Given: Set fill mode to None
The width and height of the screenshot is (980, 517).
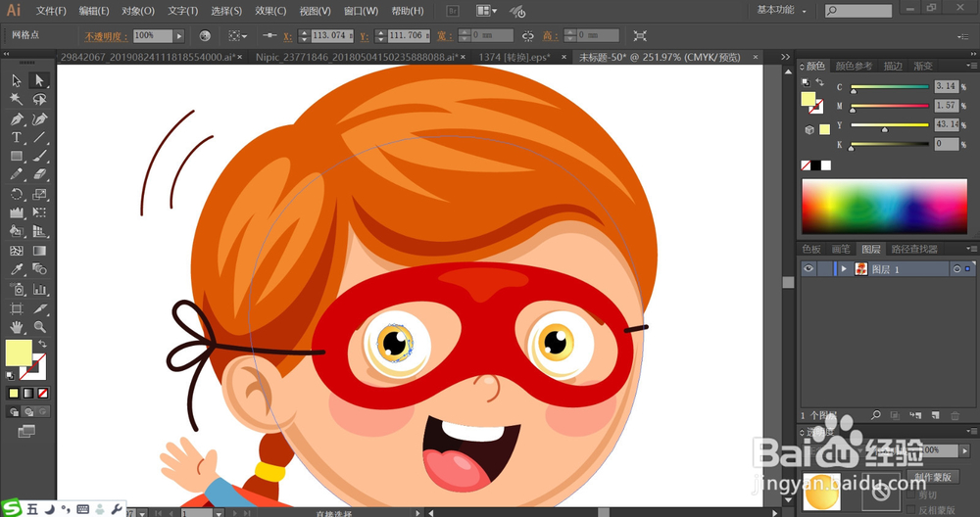Looking at the screenshot, I should click(x=42, y=394).
